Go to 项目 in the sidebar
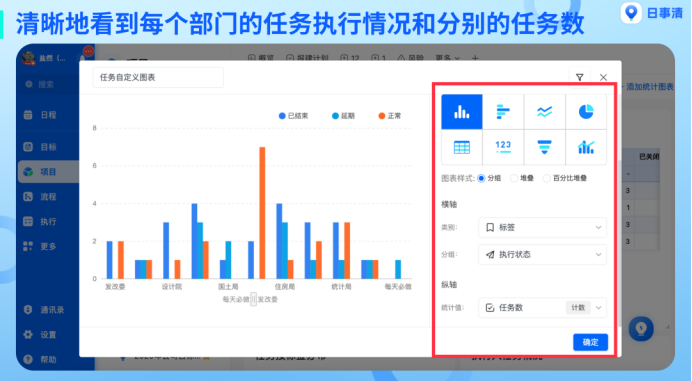The image size is (692, 381). tap(48, 172)
